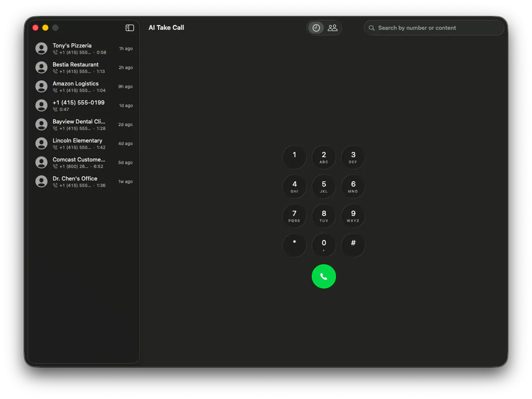Switch to the recent calls clock tab
Viewport: 532px width, 399px height.
316,28
